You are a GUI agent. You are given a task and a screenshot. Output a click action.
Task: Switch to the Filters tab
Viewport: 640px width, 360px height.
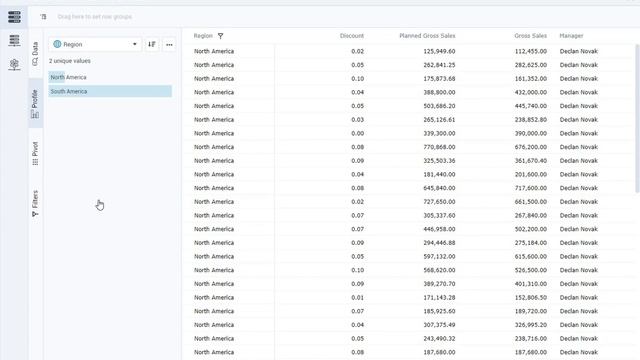pos(35,203)
